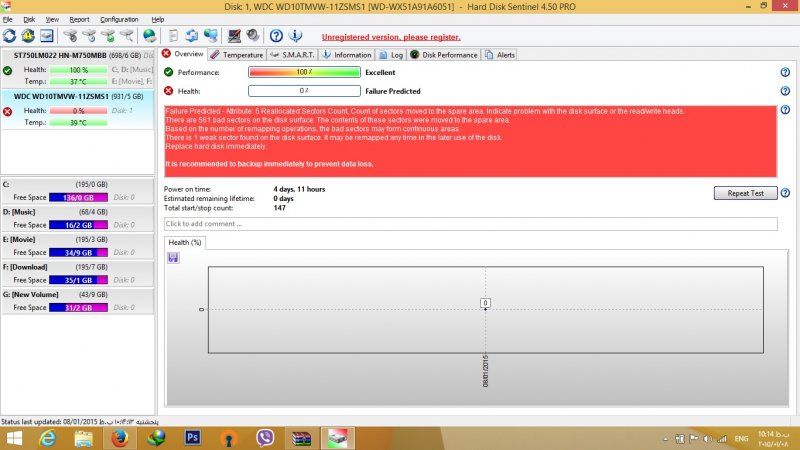Click the comment input field

tap(470, 223)
